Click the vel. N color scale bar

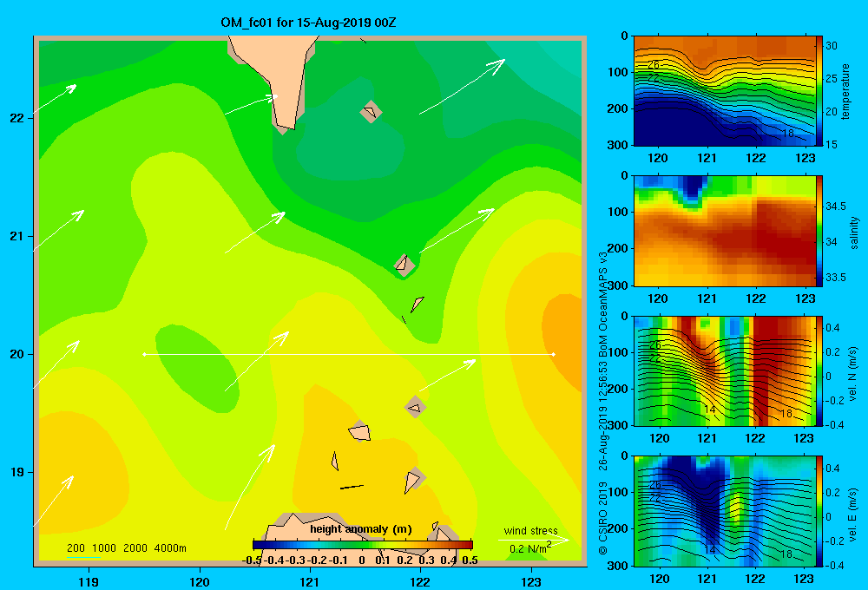coord(819,370)
